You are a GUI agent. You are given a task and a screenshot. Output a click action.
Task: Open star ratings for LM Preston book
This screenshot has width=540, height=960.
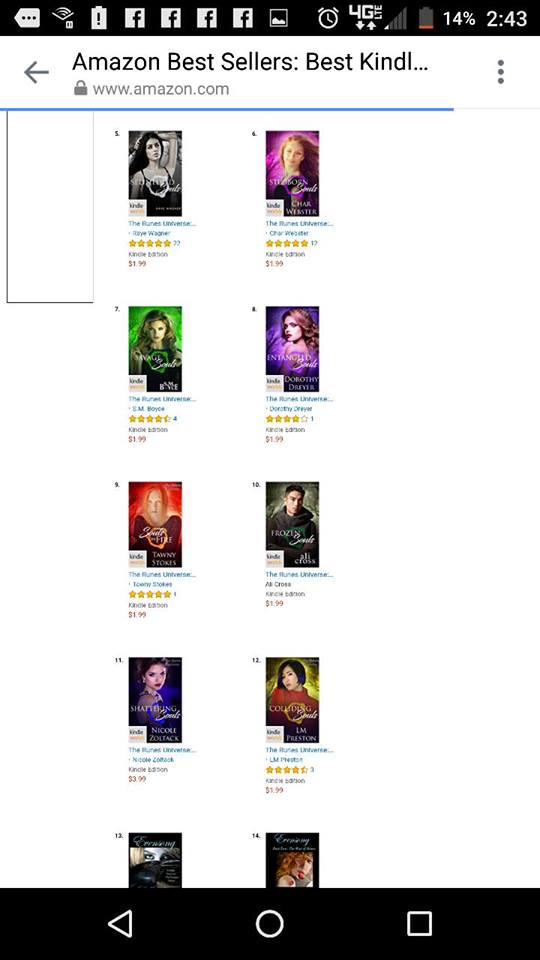tap(286, 770)
